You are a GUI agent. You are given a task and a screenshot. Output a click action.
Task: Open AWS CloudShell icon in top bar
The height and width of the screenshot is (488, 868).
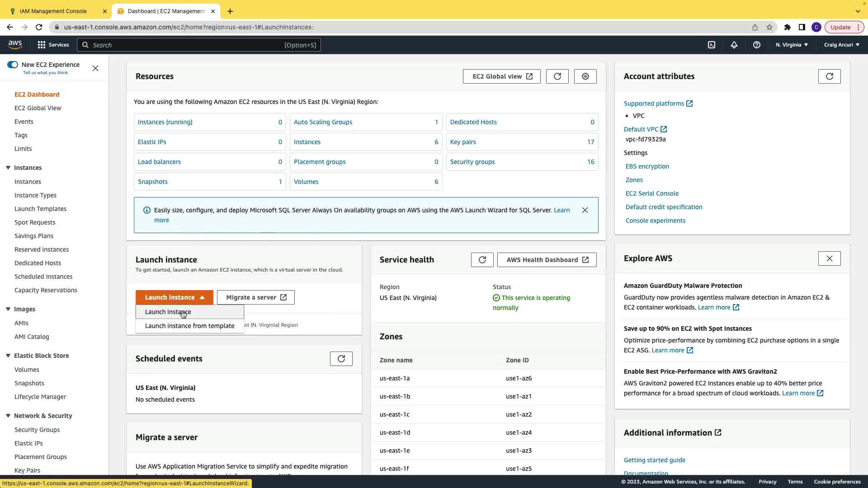pyautogui.click(x=712, y=45)
